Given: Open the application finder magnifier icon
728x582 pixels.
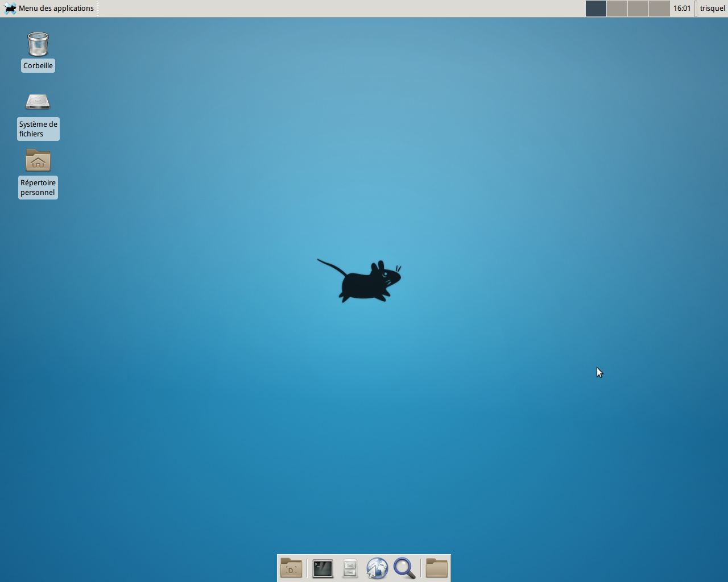Looking at the screenshot, I should coord(404,568).
